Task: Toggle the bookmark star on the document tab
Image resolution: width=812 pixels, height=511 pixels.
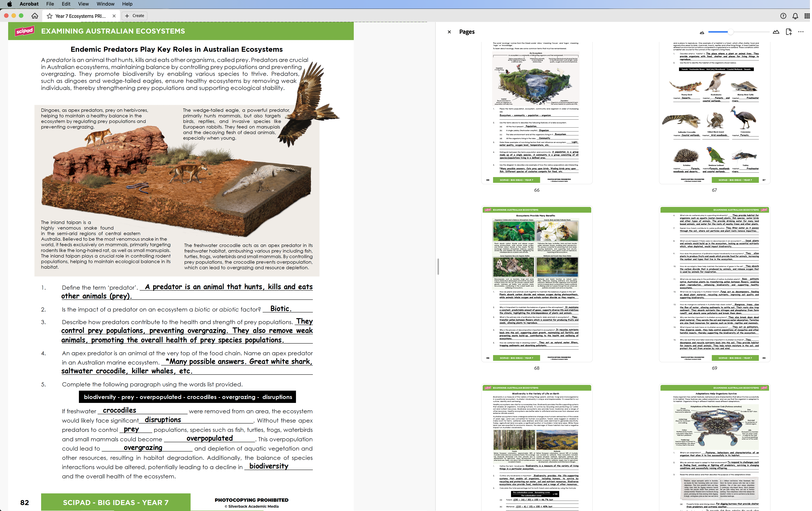Action: [x=49, y=16]
